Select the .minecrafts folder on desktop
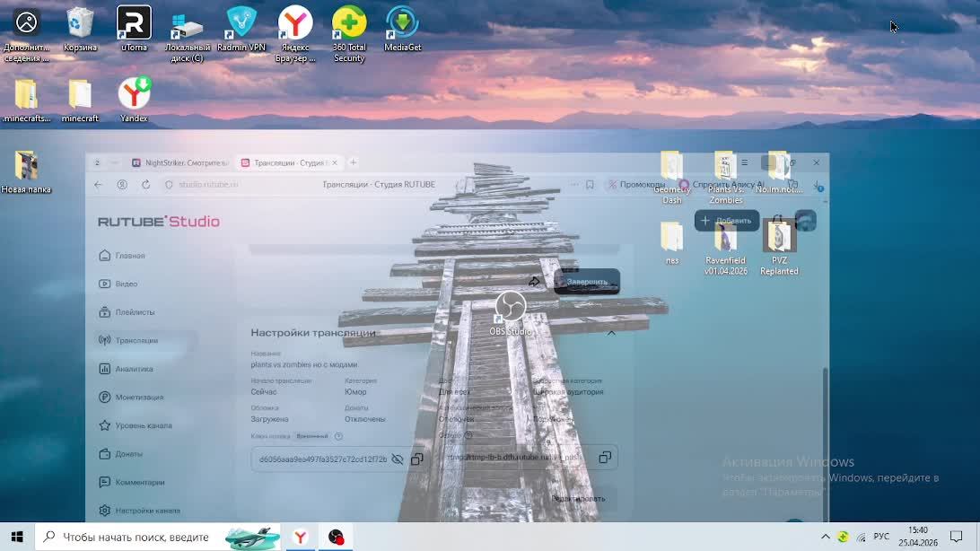The height and width of the screenshot is (551, 980). (26, 100)
